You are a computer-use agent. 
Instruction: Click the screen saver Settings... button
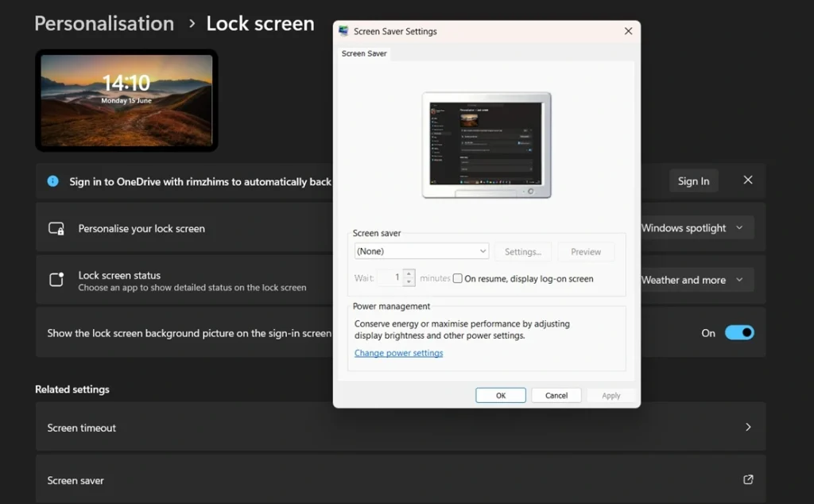(523, 252)
